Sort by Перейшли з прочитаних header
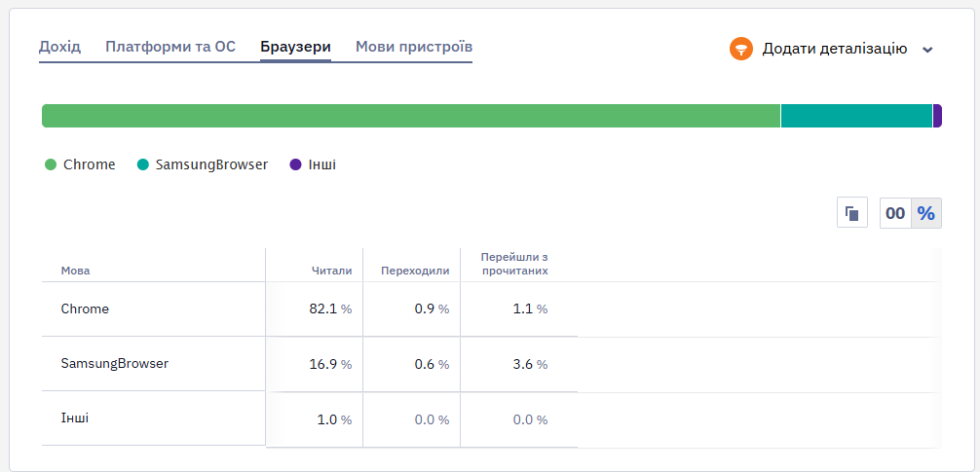980x472 pixels. (x=514, y=264)
